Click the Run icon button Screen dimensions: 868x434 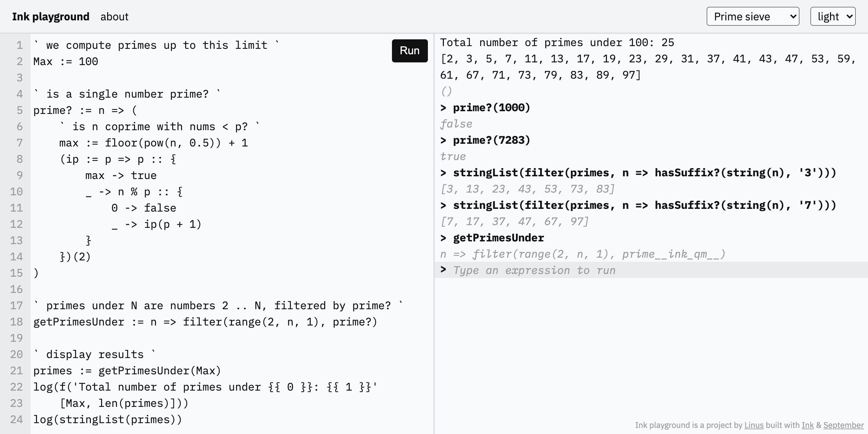click(x=410, y=51)
